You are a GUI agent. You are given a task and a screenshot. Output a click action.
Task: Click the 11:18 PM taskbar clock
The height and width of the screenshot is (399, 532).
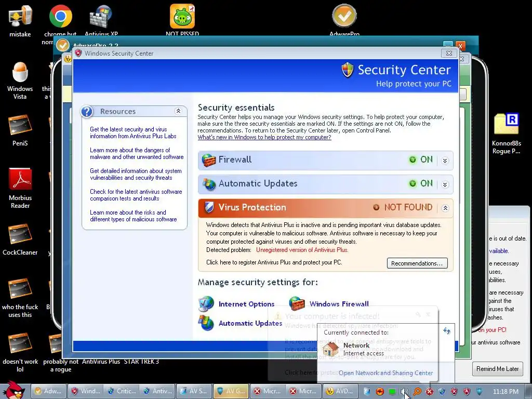(506, 392)
